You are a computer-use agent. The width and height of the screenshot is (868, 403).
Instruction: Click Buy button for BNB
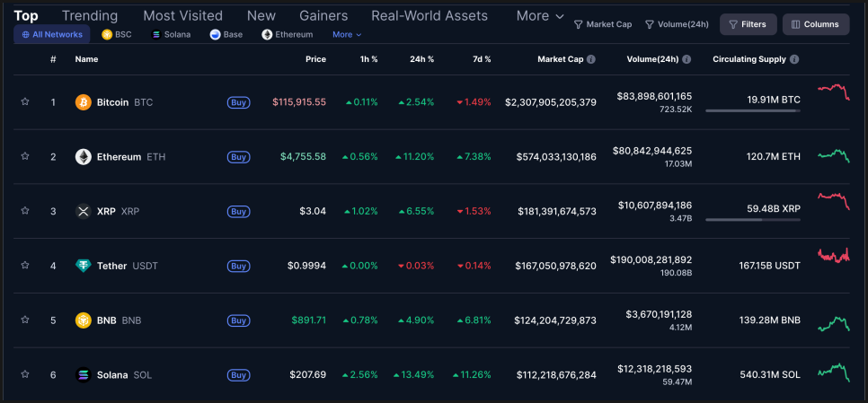click(x=239, y=320)
